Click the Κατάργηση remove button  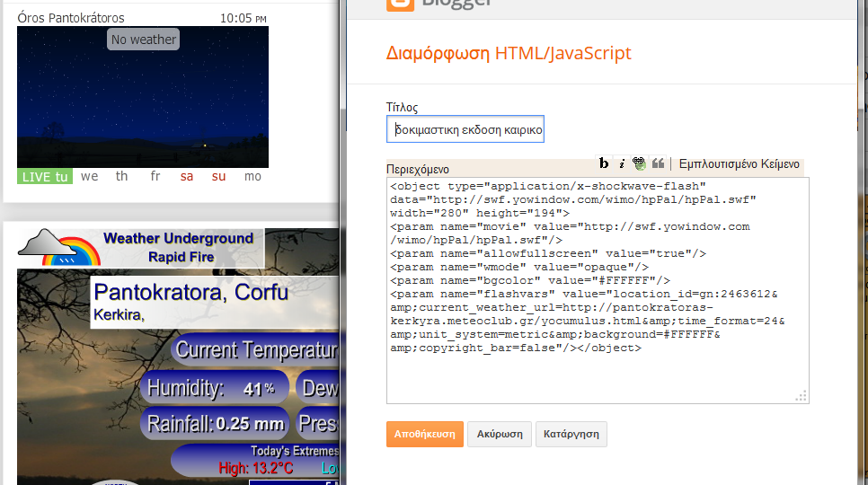click(571, 434)
